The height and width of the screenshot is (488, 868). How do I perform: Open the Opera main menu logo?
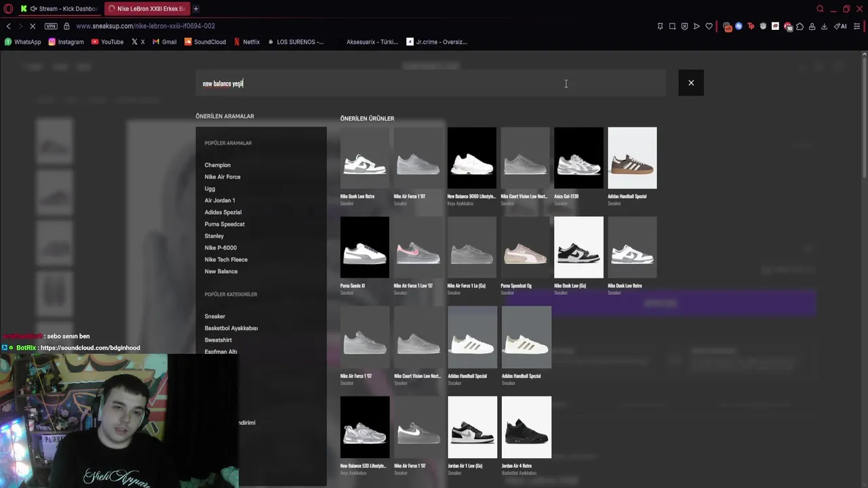click(x=7, y=9)
